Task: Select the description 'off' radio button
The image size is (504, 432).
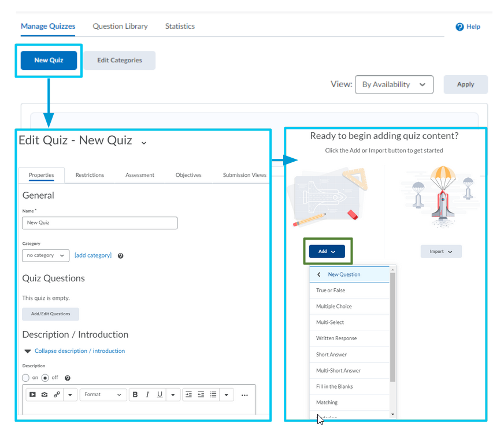Action: click(x=45, y=378)
